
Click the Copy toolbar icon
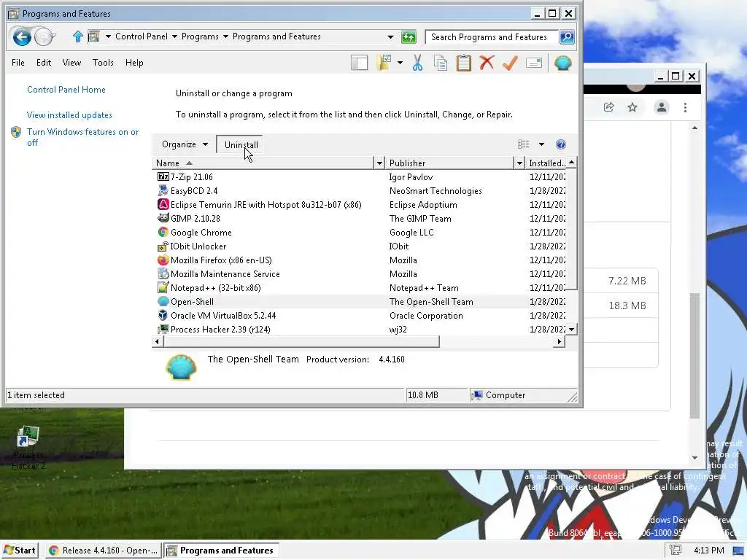coord(441,63)
